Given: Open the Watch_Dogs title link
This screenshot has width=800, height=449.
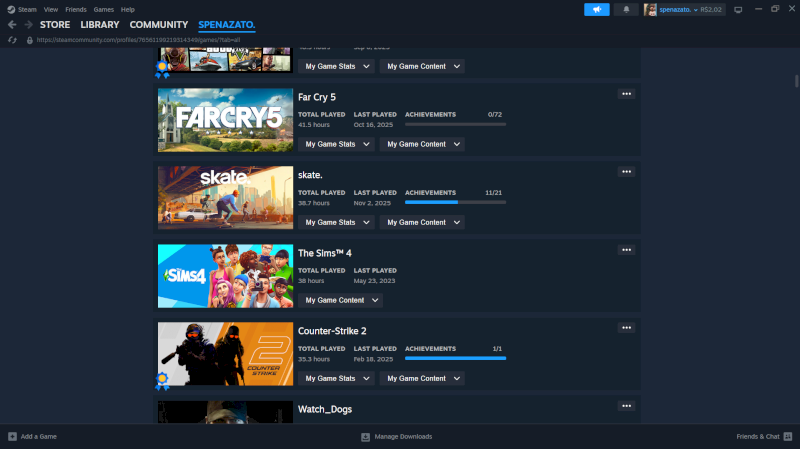Looking at the screenshot, I should point(325,409).
